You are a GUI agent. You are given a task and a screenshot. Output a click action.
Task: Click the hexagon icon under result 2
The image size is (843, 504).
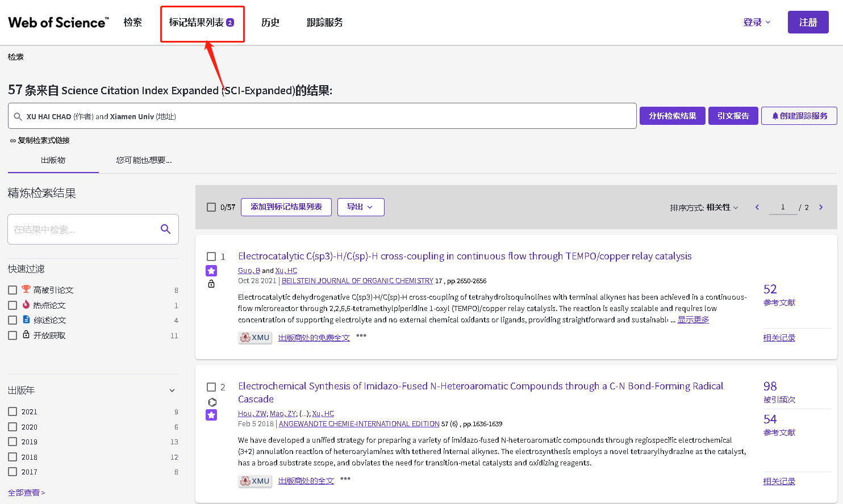pos(212,402)
